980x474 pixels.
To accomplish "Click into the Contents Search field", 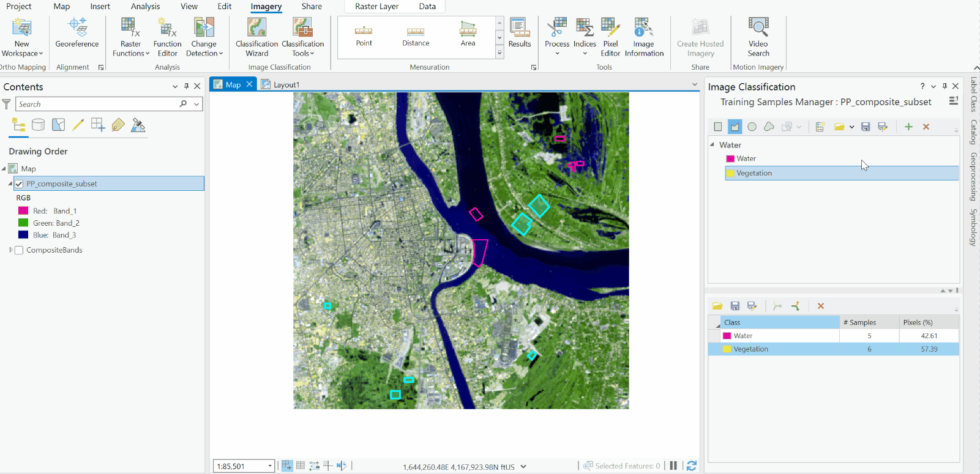I will 98,104.
